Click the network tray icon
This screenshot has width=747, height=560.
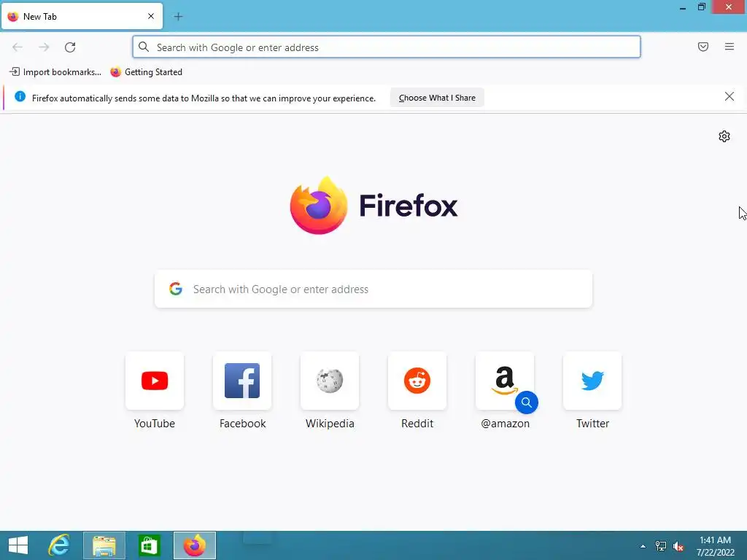click(x=661, y=546)
